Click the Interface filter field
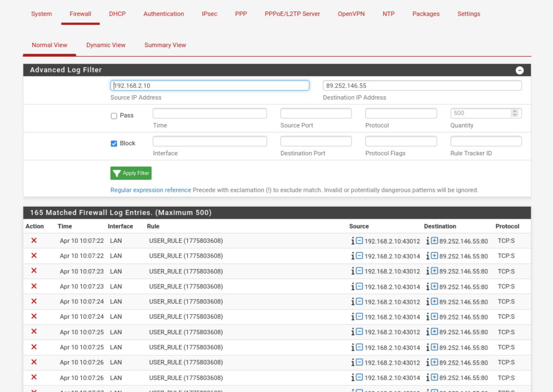The image size is (553, 392). coord(210,141)
